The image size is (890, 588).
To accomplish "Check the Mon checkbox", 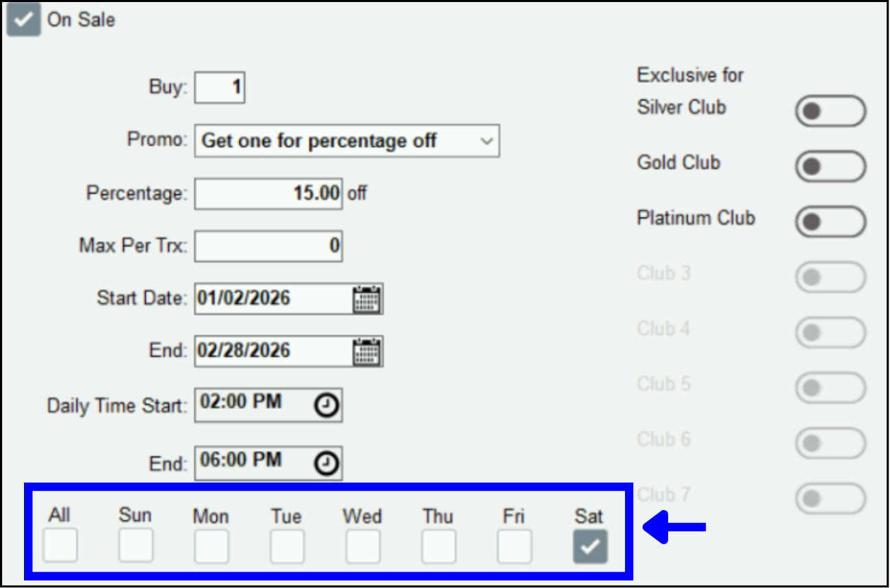I will 212,546.
